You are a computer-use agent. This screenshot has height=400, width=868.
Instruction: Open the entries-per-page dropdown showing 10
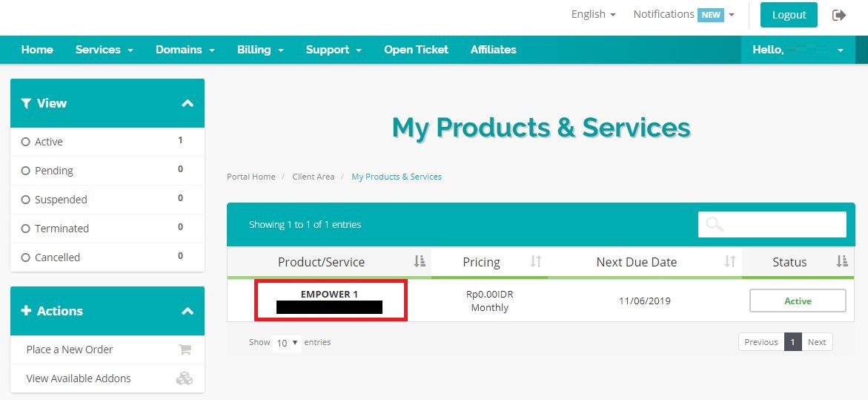coord(287,343)
